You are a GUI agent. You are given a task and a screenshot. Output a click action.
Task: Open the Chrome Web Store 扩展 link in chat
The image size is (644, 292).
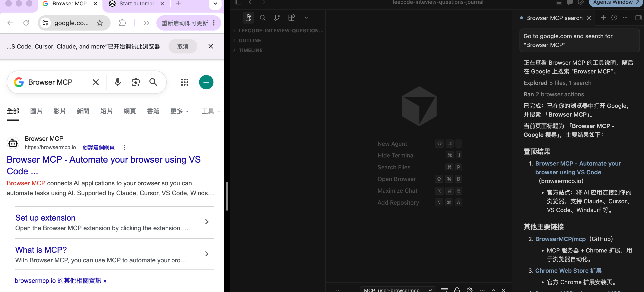click(568, 270)
